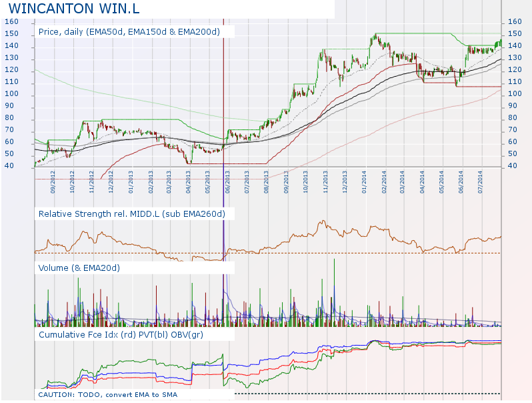The image size is (532, 403).
Task: Click the 02/2014 date axis label
Action: 384,182
